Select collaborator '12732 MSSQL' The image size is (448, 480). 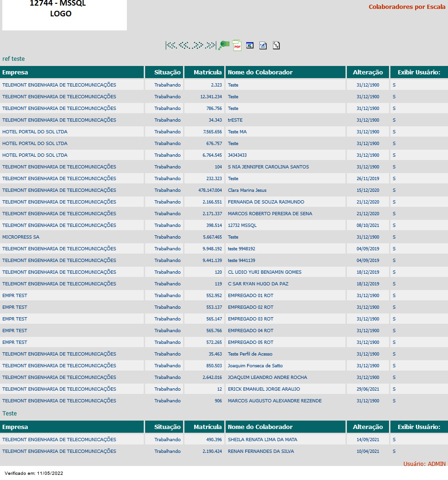(242, 225)
